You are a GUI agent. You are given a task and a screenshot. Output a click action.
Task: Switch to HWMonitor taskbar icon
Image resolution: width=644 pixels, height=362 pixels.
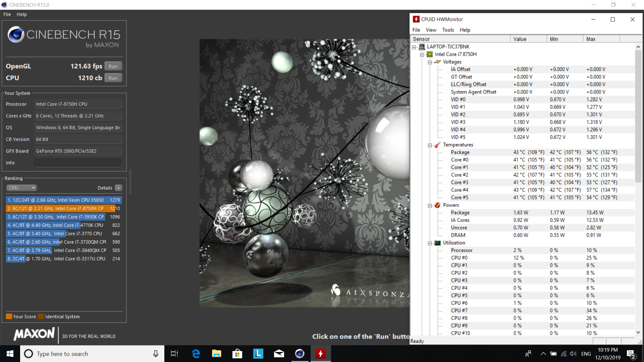click(321, 354)
